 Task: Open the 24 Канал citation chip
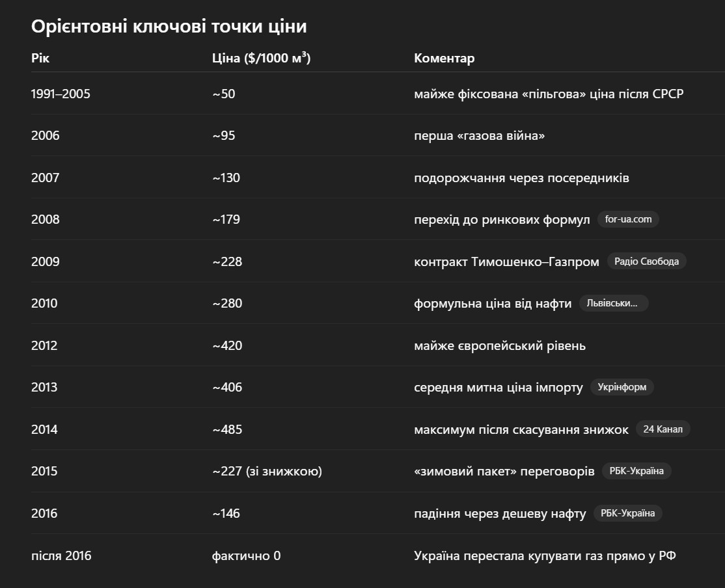click(x=663, y=429)
